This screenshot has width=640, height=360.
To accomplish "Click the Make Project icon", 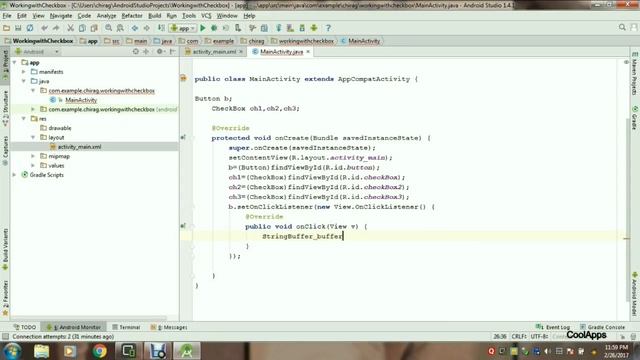I will tap(161, 28).
